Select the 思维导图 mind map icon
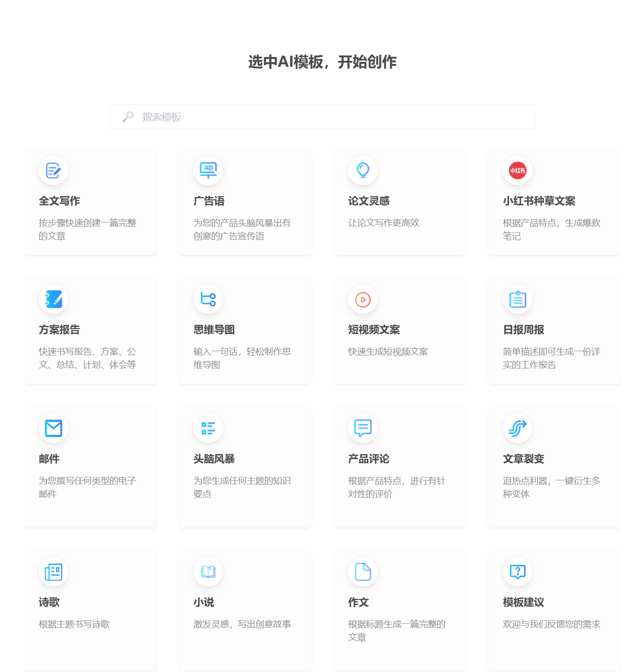 (208, 299)
